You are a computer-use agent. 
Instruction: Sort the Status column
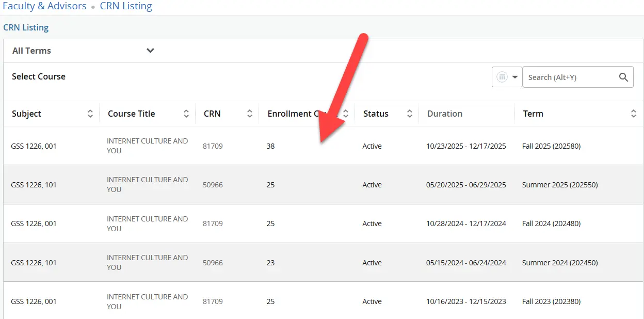coord(409,113)
